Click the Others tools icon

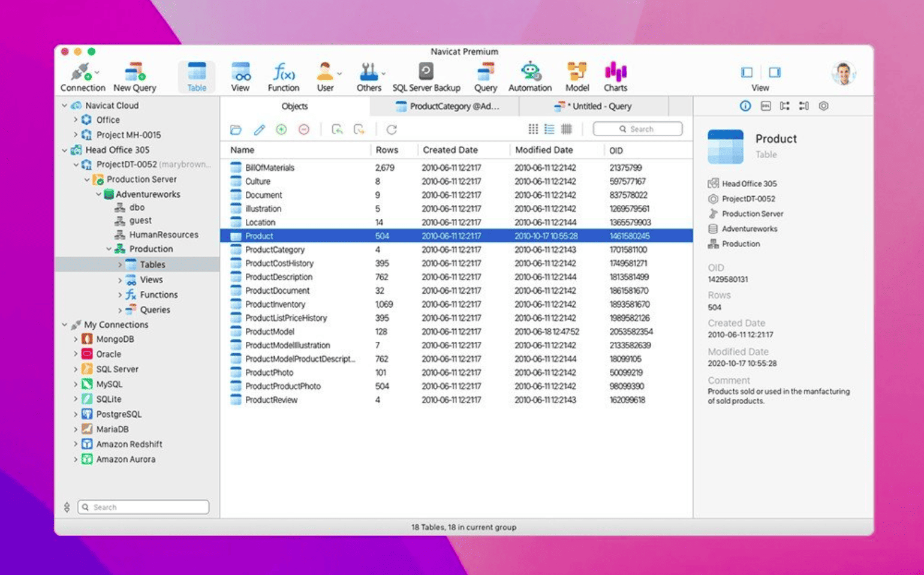368,72
